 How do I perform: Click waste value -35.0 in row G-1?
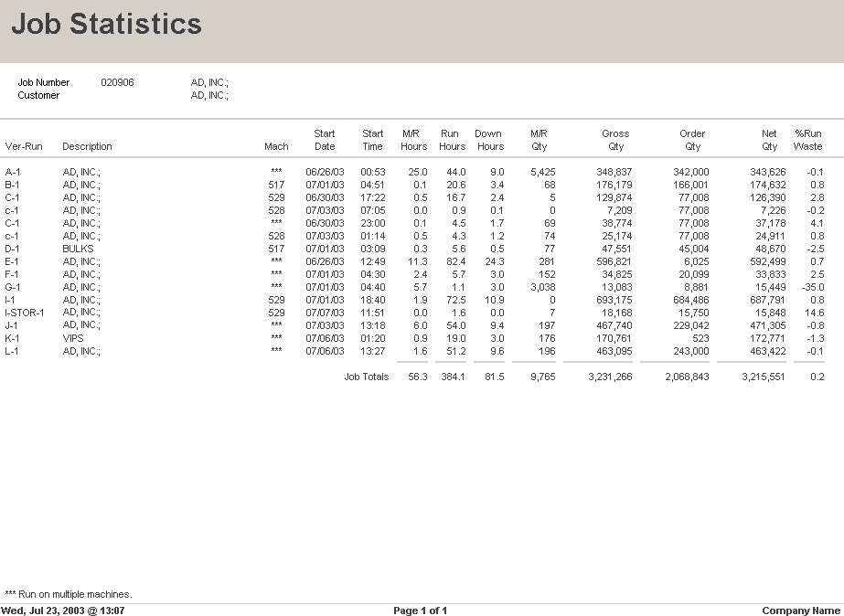coord(813,287)
